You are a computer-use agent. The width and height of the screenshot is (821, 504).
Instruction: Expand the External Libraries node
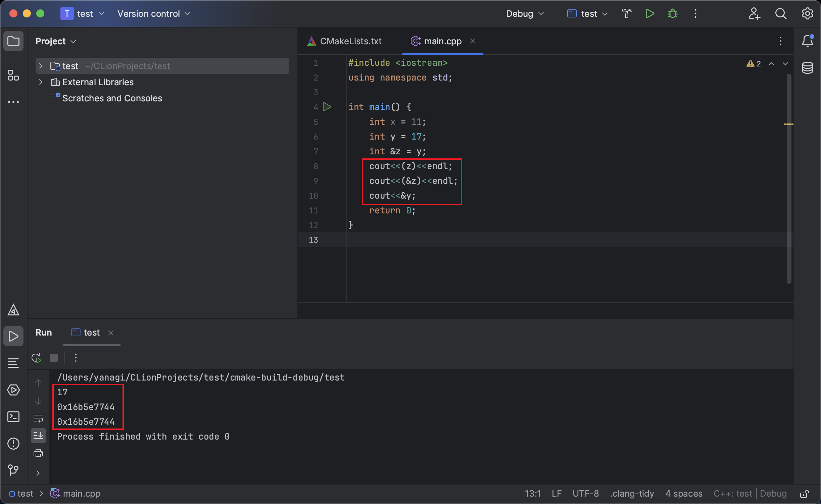click(x=41, y=82)
